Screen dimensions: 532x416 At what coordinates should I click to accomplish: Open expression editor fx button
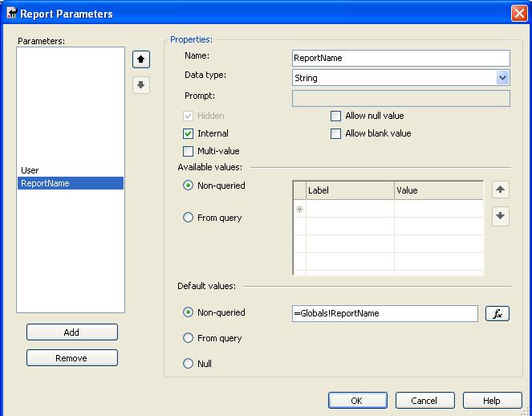pos(497,314)
